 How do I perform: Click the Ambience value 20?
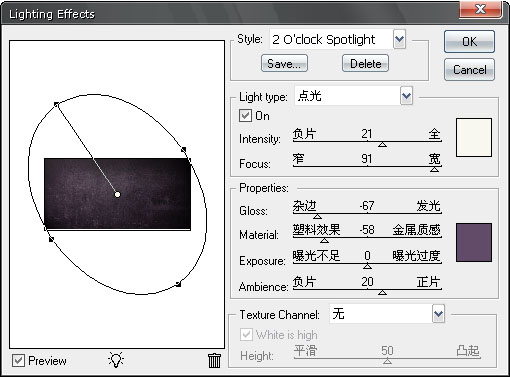(367, 282)
